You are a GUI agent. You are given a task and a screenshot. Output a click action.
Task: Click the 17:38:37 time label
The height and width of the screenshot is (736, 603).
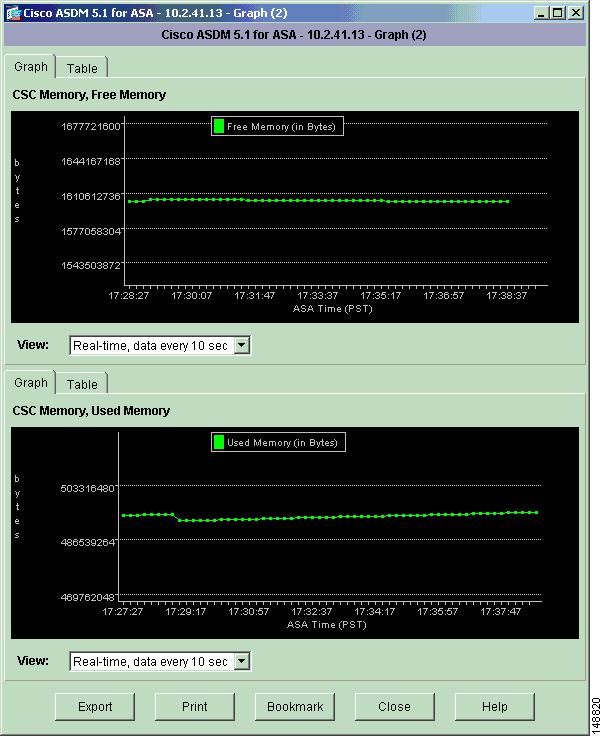(x=506, y=296)
